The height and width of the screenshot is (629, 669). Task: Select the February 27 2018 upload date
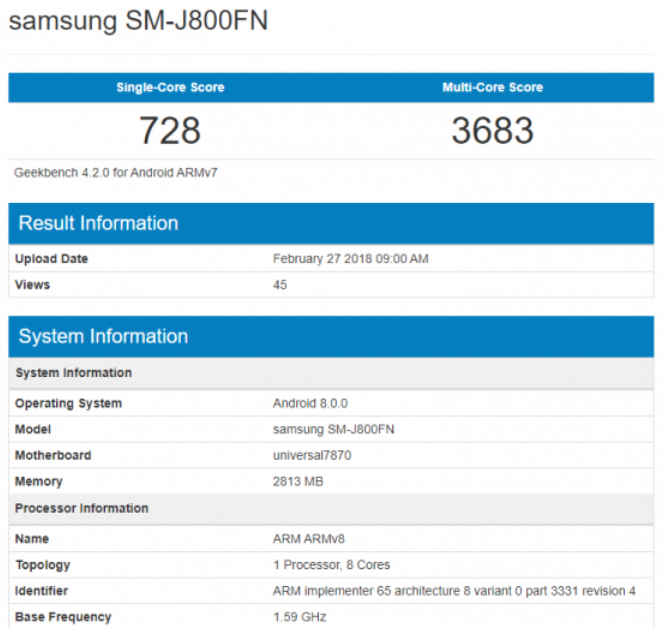(350, 259)
